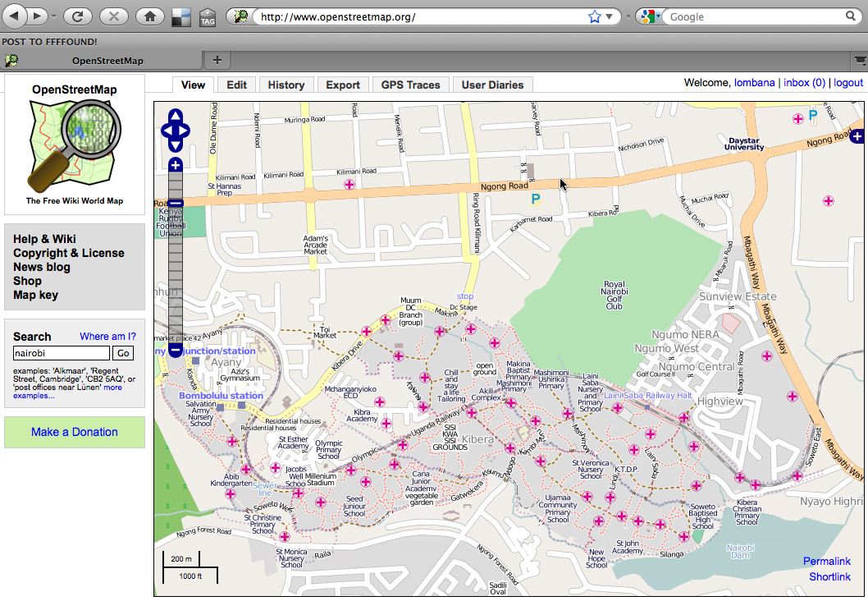The height and width of the screenshot is (601, 868).
Task: Zoom out with the map minus button
Action: pyautogui.click(x=176, y=350)
